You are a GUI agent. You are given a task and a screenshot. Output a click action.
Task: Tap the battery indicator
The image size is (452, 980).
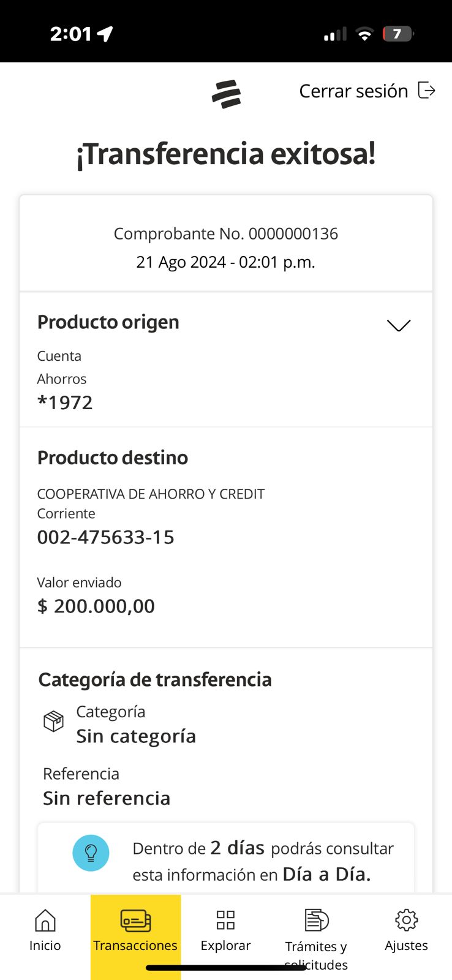point(397,34)
